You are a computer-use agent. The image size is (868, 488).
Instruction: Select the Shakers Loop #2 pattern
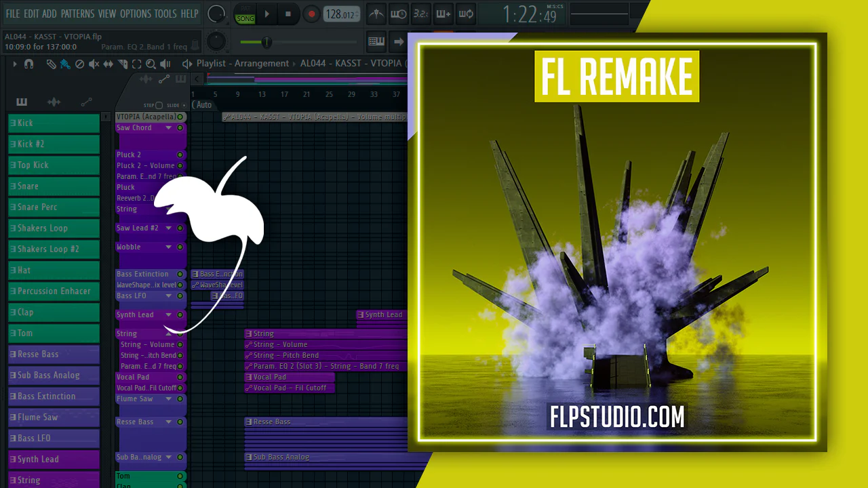coord(54,249)
